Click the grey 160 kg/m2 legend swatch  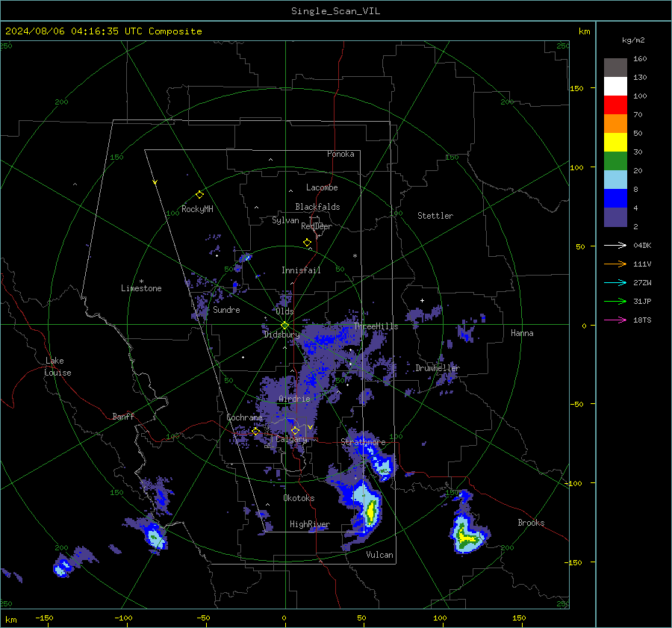click(615, 68)
